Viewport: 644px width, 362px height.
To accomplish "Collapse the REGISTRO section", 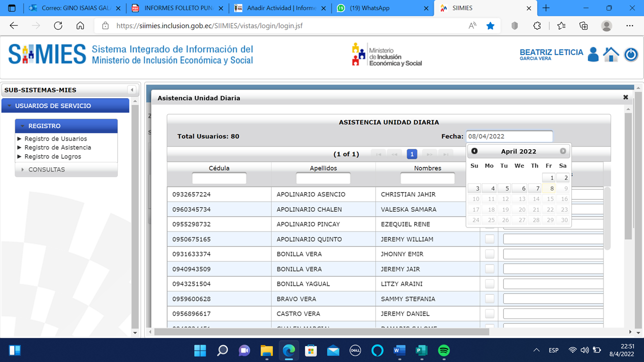I will tap(45, 126).
